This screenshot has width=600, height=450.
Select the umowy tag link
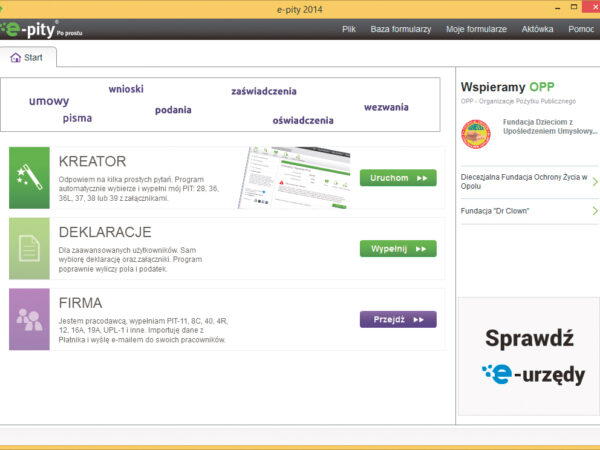pyautogui.click(x=49, y=101)
